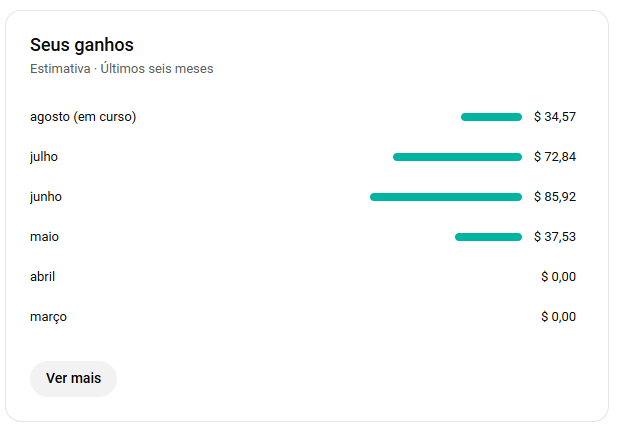Click the $ 34,57 amount

[555, 117]
